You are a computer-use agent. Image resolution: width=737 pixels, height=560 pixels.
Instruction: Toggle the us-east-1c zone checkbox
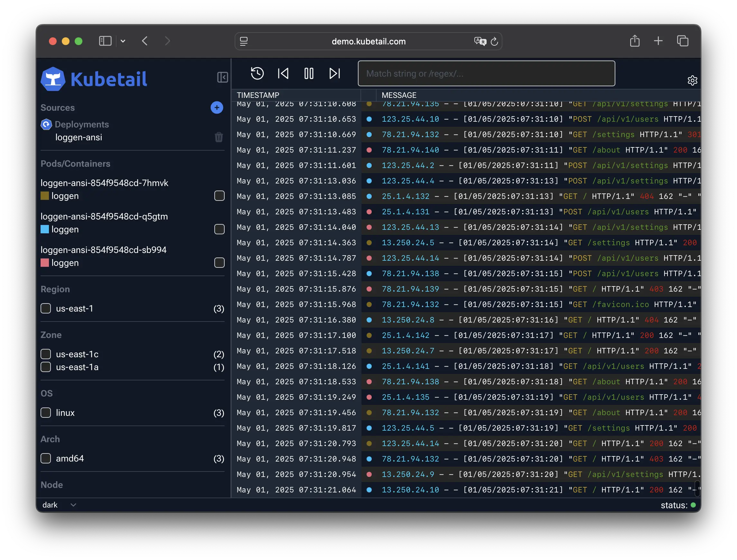(x=46, y=354)
